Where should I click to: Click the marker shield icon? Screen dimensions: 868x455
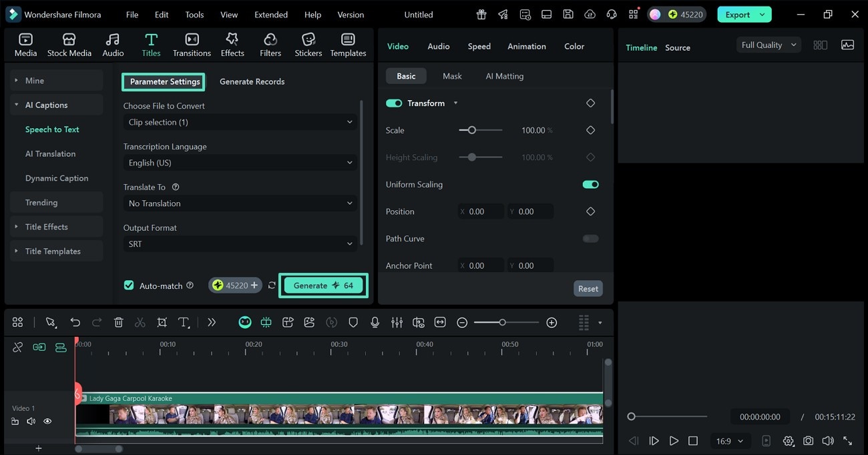(353, 322)
